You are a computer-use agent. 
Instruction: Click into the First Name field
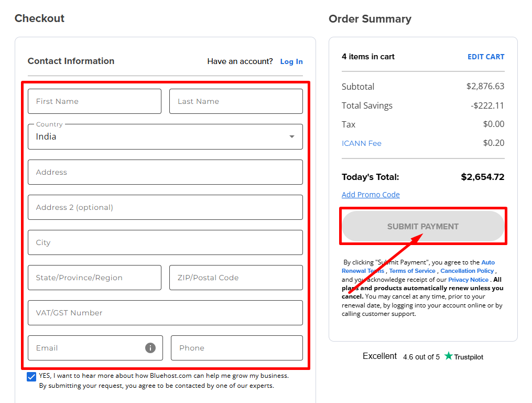click(94, 101)
